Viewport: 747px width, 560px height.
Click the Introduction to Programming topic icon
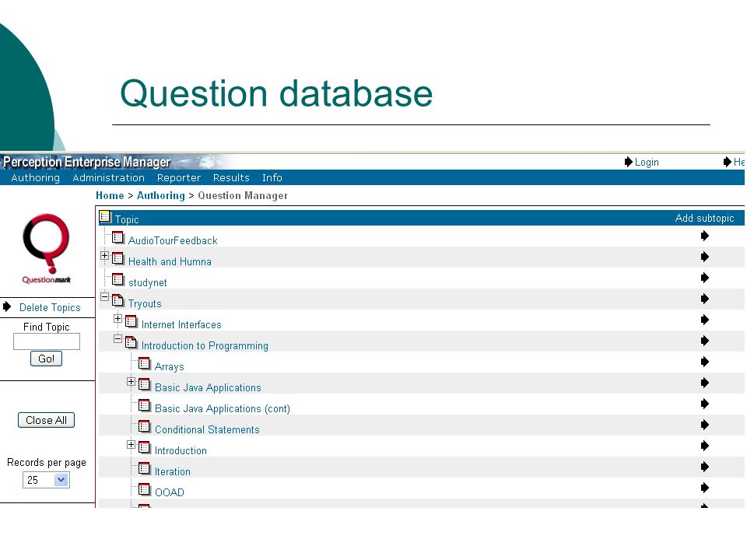131,342
